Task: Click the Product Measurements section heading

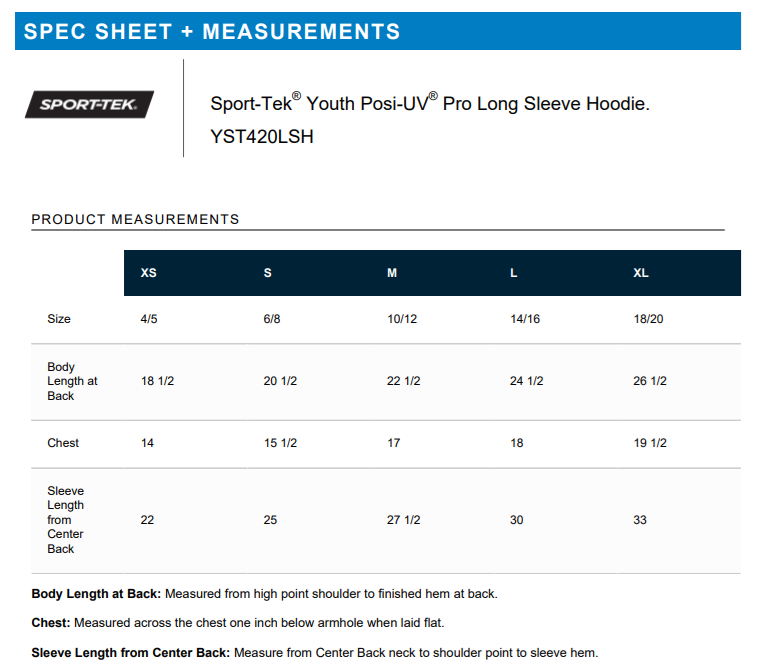Action: [x=135, y=219]
